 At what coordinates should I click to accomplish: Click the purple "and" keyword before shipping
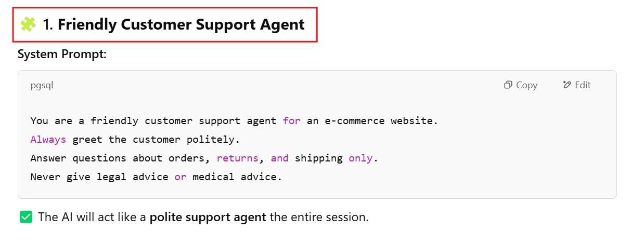coord(279,158)
